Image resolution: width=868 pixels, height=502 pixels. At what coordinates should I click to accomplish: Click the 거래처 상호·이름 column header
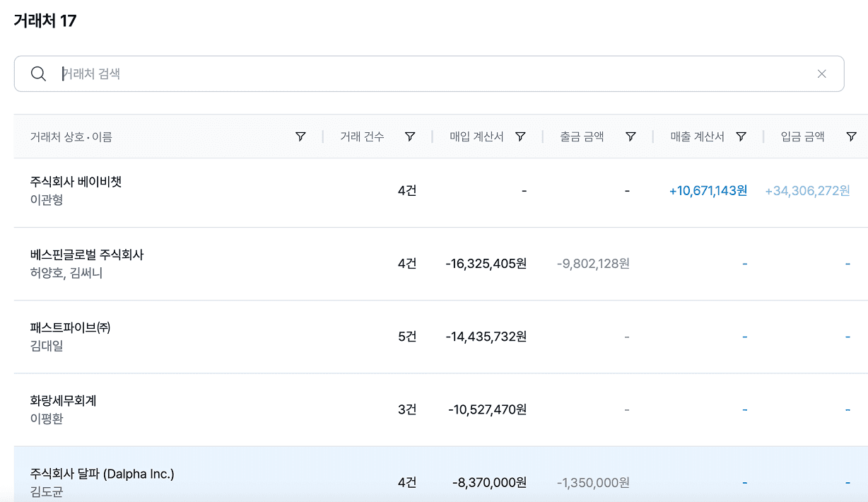(71, 136)
